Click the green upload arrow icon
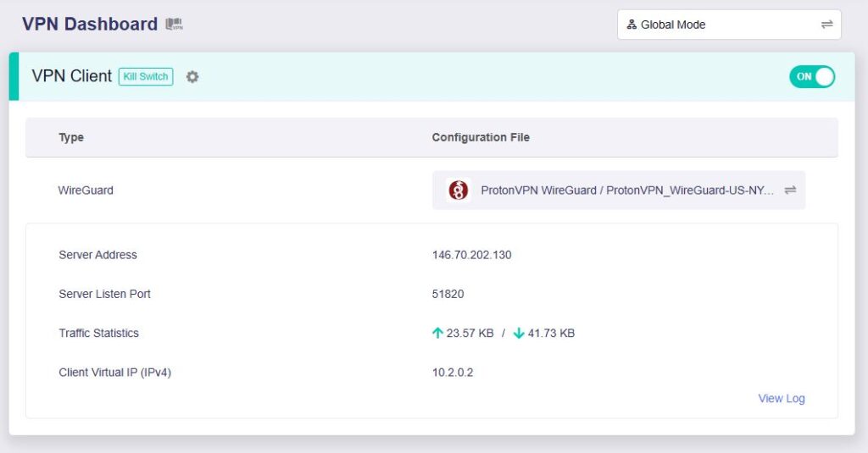Image resolution: width=868 pixels, height=453 pixels. pos(437,333)
